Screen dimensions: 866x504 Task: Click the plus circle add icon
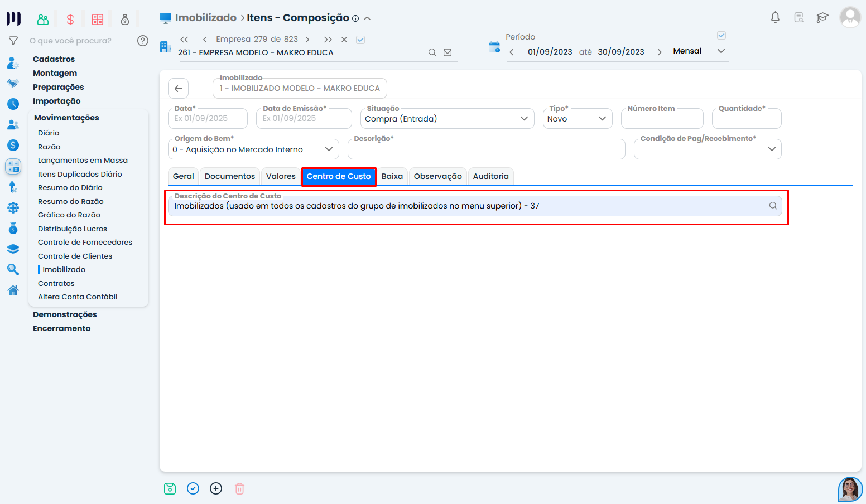(x=216, y=488)
